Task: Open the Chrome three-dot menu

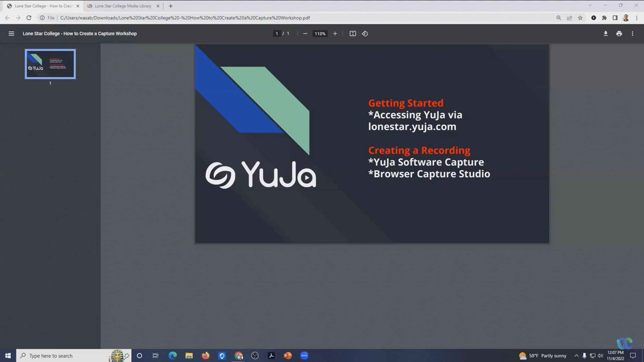Action: [x=637, y=18]
